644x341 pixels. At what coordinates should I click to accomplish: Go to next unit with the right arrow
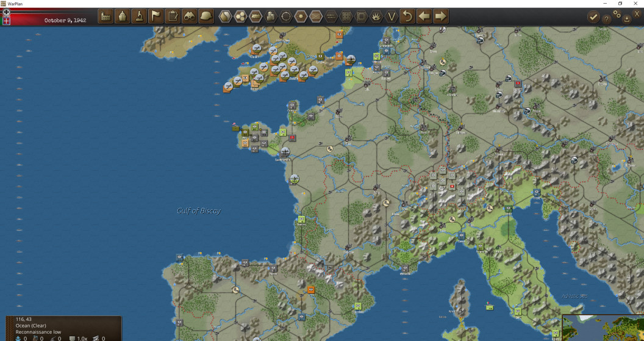click(441, 16)
